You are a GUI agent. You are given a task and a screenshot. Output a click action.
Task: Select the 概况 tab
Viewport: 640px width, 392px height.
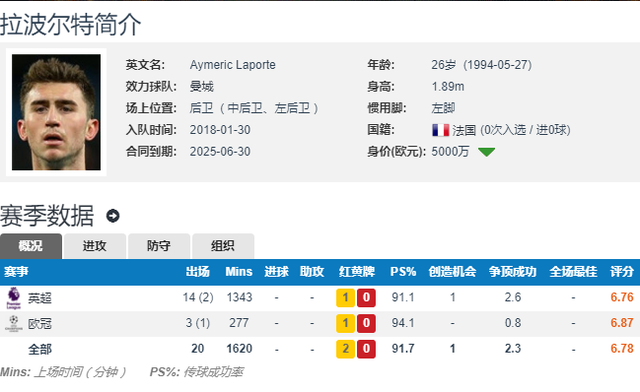[31, 246]
